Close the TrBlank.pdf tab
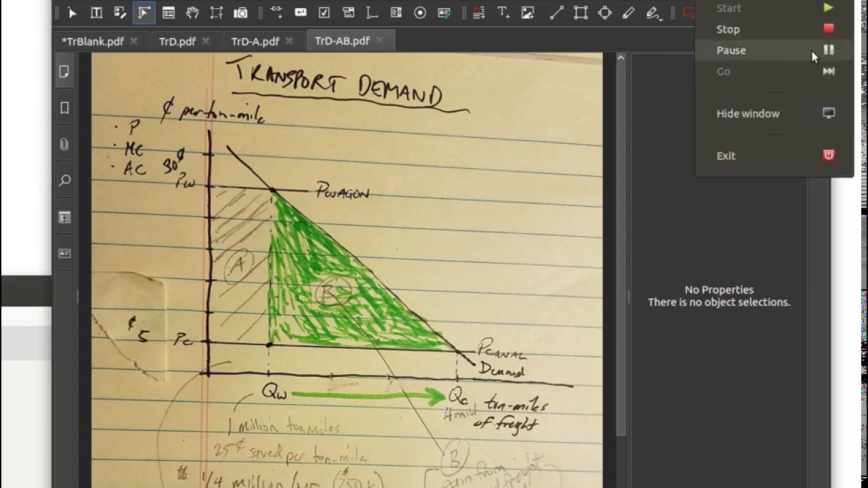The image size is (868, 488). coord(134,41)
